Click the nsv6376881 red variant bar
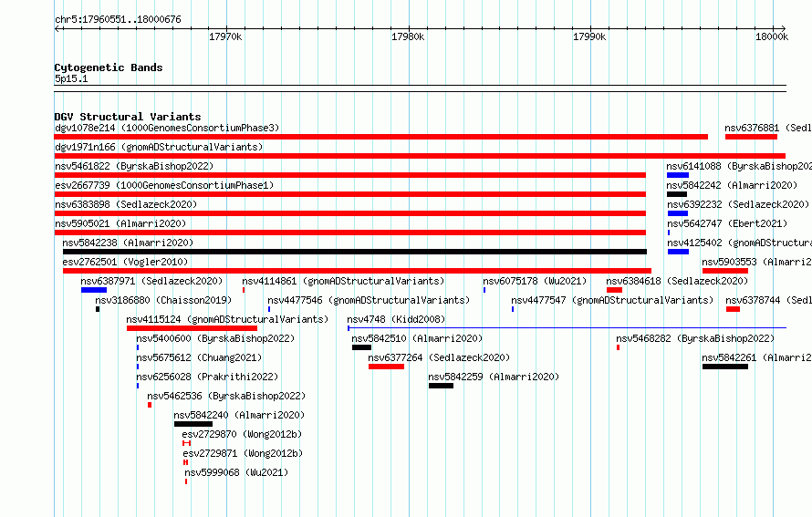Image resolution: width=812 pixels, height=517 pixels. (752, 137)
